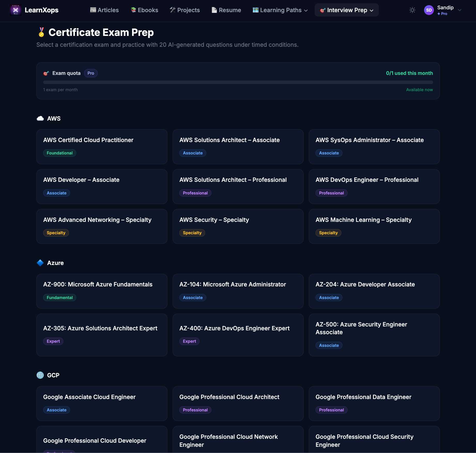Image resolution: width=476 pixels, height=453 pixels.
Task: Click the blue diamond icon for Azure
Action: coord(40,263)
